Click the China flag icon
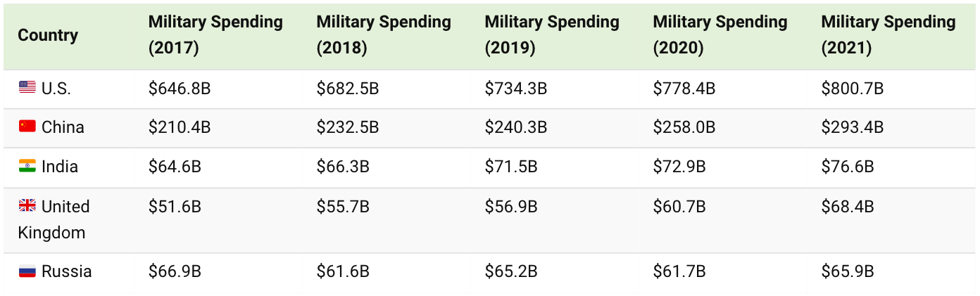This screenshot has height=296, width=980. click(27, 127)
